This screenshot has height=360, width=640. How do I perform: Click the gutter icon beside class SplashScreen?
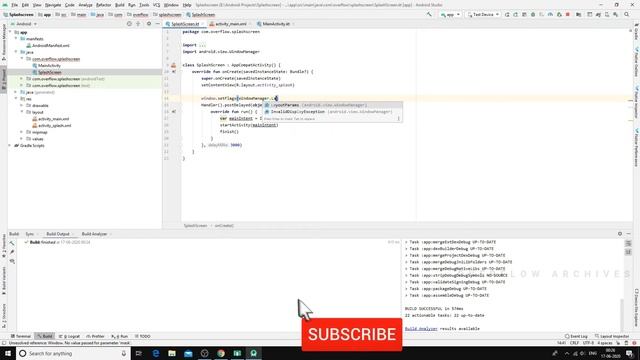[x=173, y=65]
